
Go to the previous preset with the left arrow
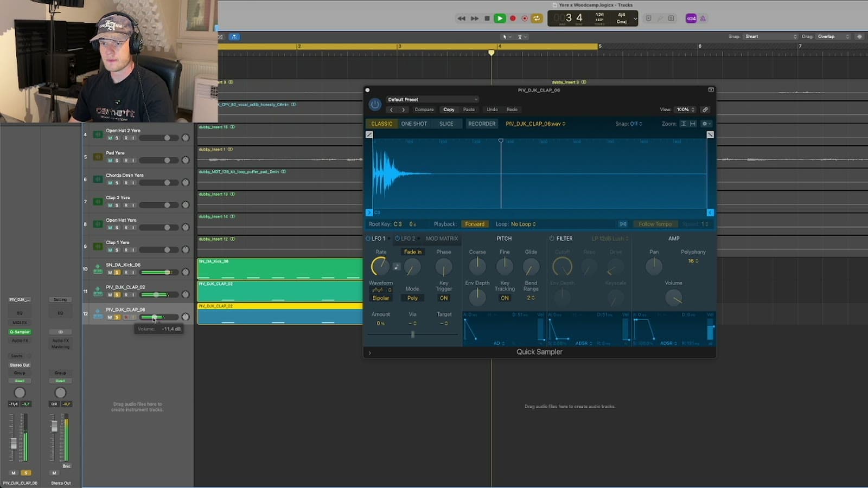pos(392,110)
